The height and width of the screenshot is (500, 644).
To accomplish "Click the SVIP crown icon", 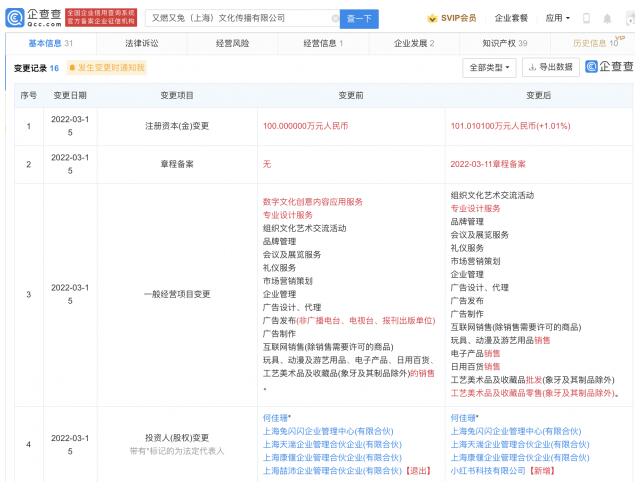I will pos(432,18).
